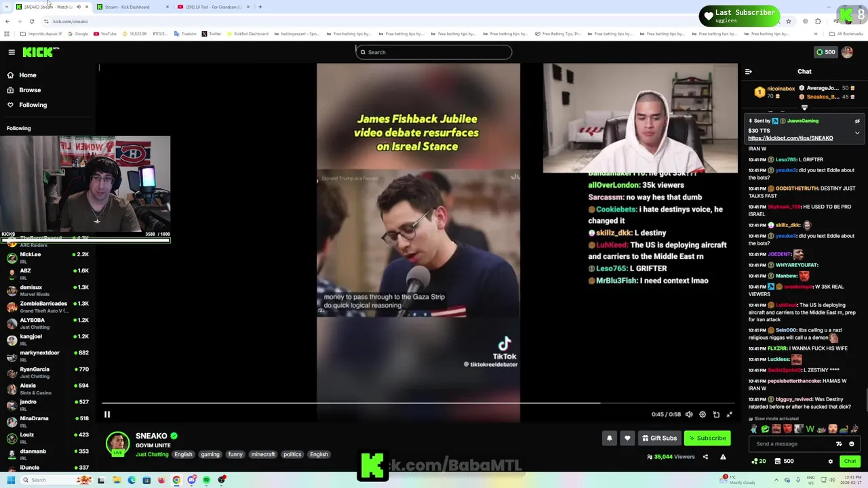Click the Gift Subs button
868x488 pixels.
pos(659,438)
